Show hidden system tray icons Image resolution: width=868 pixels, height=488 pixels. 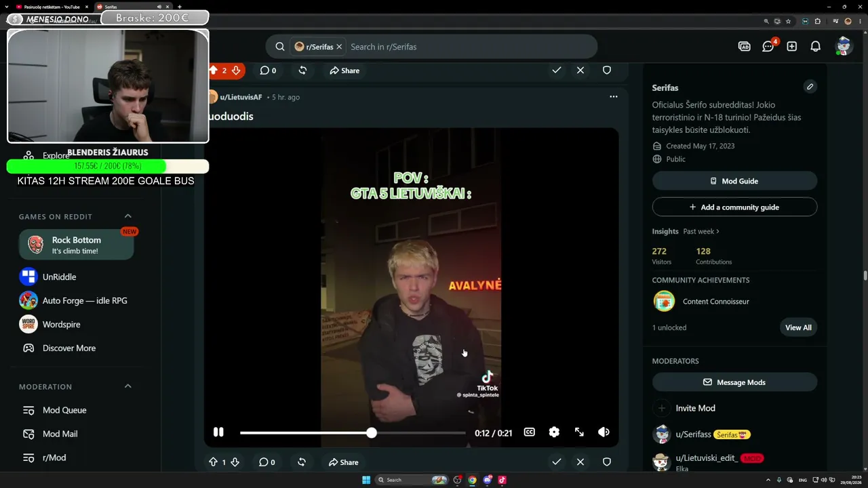770,480
